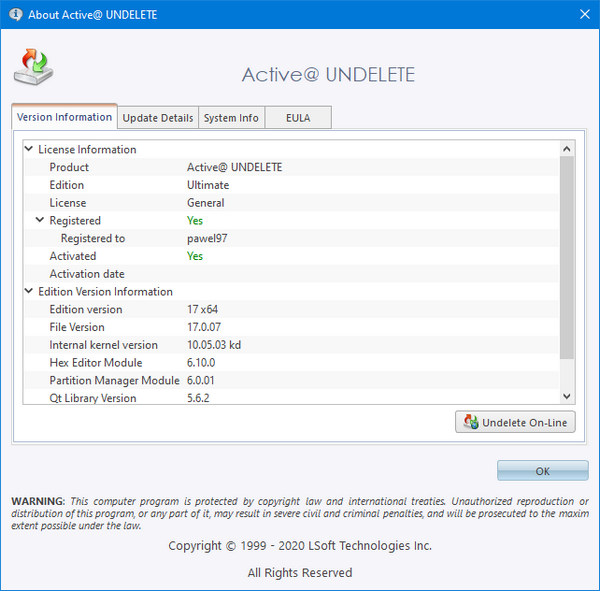600x591 pixels.
Task: Click the title bar info icon
Action: click(x=15, y=15)
